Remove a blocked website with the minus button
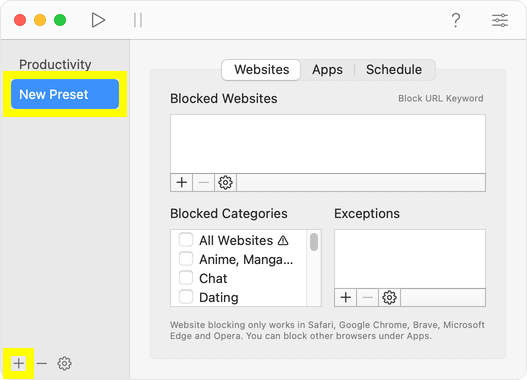Screen dimensions: 527x380 click(x=203, y=182)
